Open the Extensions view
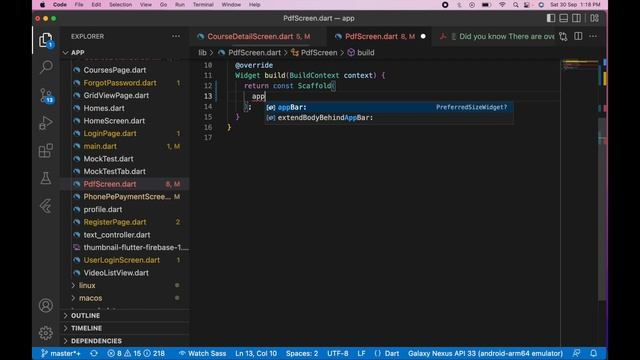 [x=46, y=151]
